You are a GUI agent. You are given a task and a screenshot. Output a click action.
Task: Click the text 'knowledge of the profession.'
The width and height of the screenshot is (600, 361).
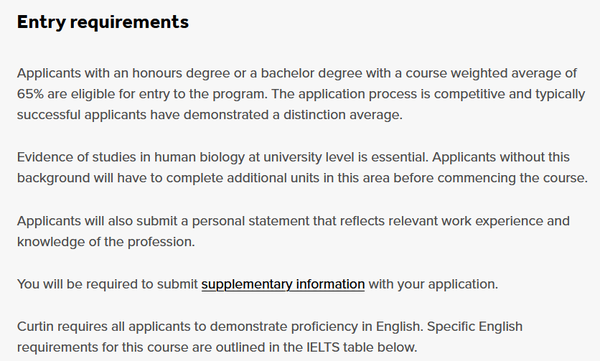(106, 242)
